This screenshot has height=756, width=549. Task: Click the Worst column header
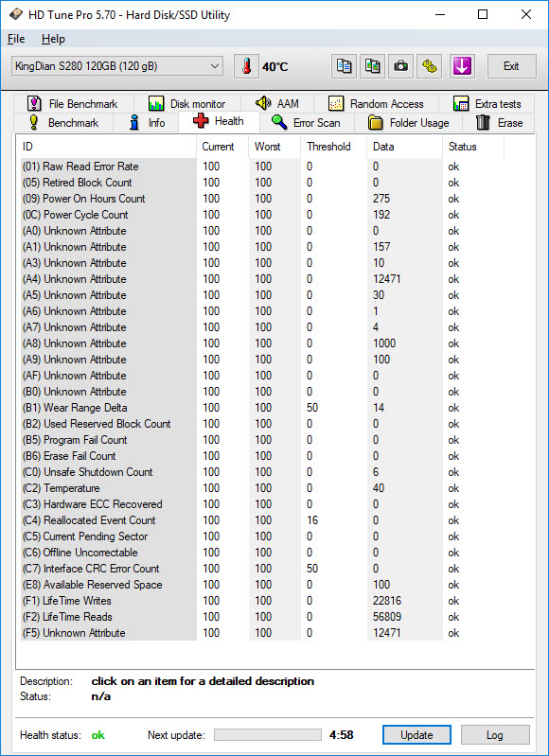pos(274,147)
